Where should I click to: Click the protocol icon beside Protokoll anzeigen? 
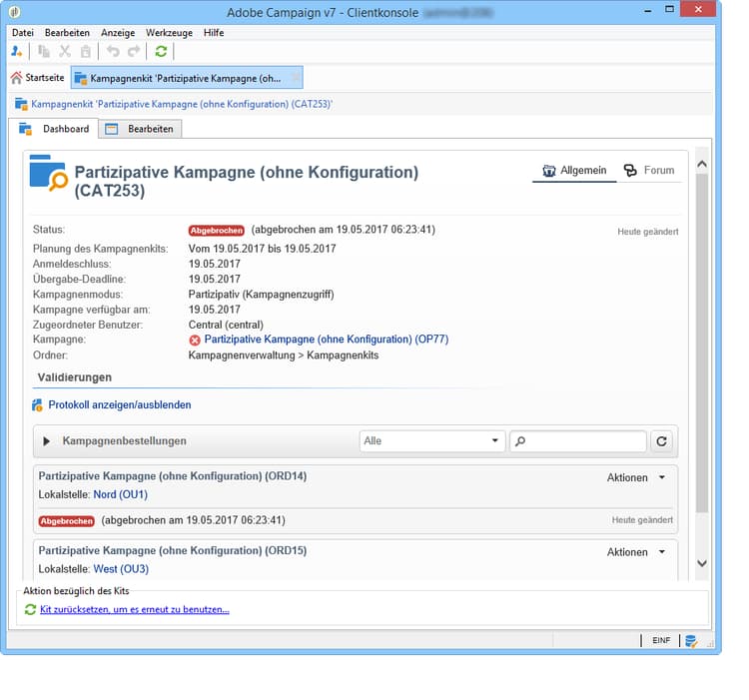point(37,404)
